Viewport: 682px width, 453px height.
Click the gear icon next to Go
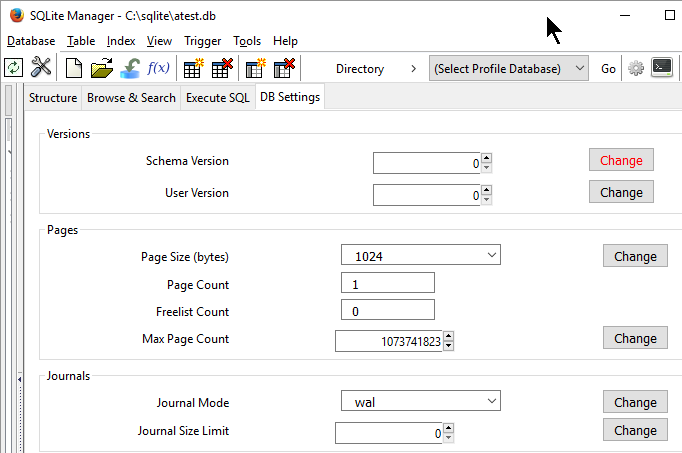coord(636,68)
